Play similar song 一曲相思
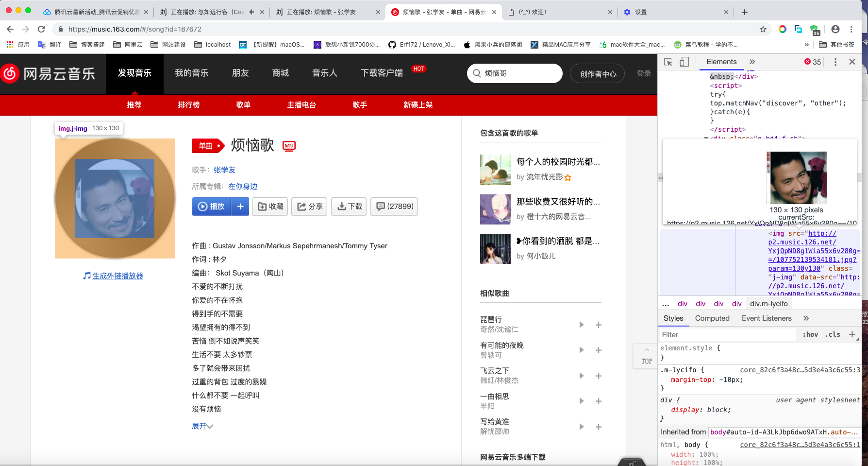This screenshot has width=868, height=466. 581,401
